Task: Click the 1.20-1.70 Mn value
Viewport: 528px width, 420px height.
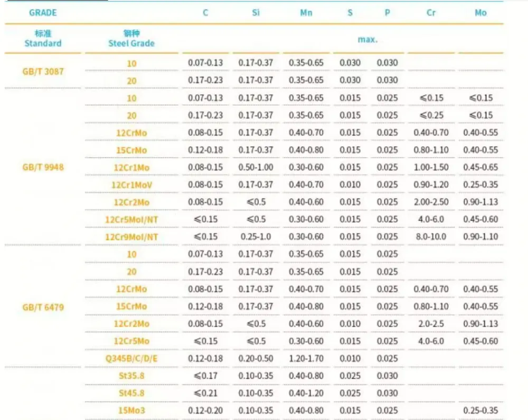Action: (306, 358)
